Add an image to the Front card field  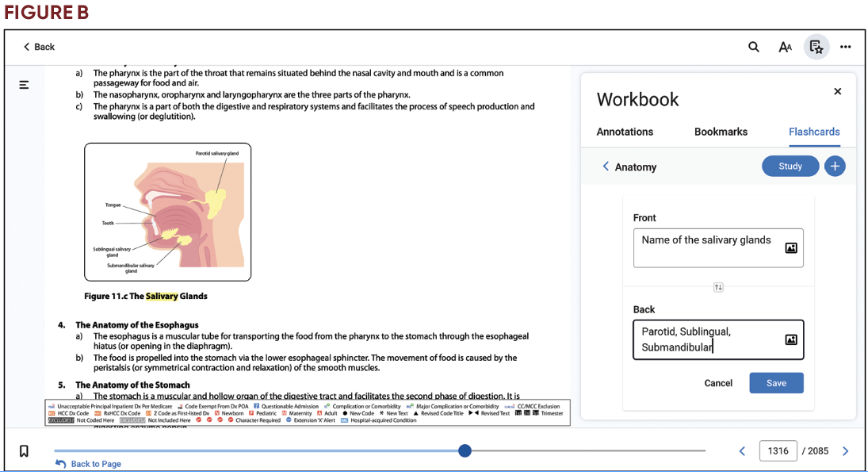[x=790, y=247]
